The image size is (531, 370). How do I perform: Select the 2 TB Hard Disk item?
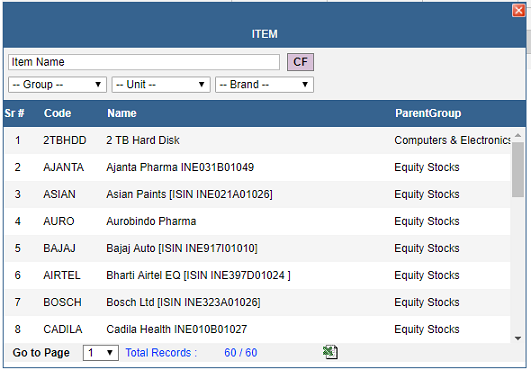coord(143,140)
